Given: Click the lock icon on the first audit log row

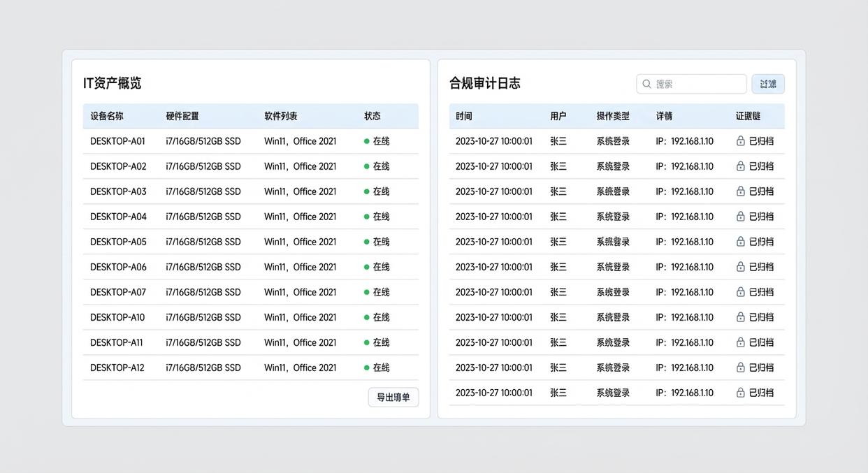Looking at the screenshot, I should tap(739, 141).
